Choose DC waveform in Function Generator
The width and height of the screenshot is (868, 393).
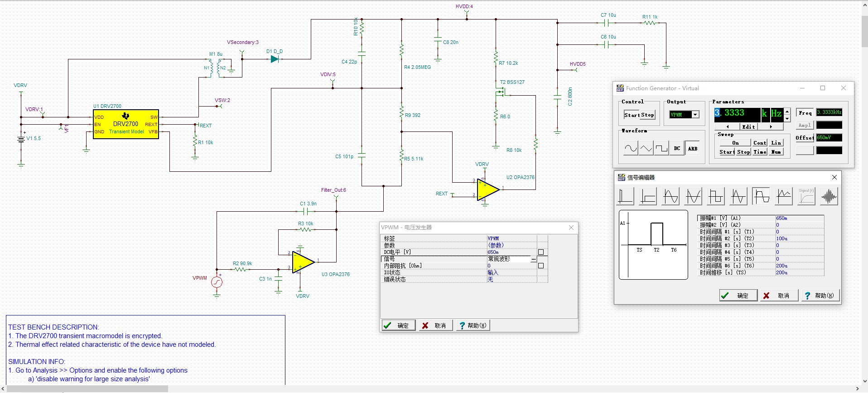(677, 148)
